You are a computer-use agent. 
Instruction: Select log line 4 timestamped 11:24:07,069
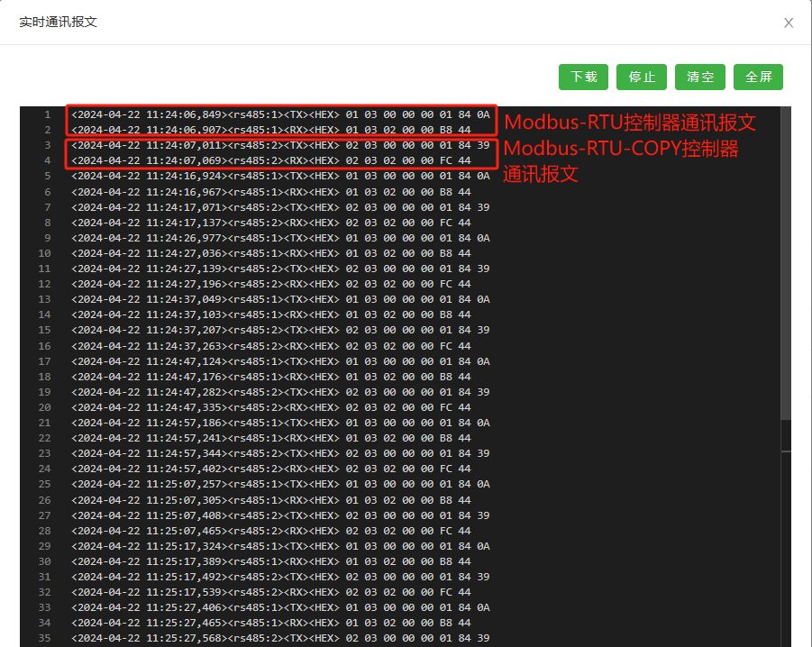(271, 161)
